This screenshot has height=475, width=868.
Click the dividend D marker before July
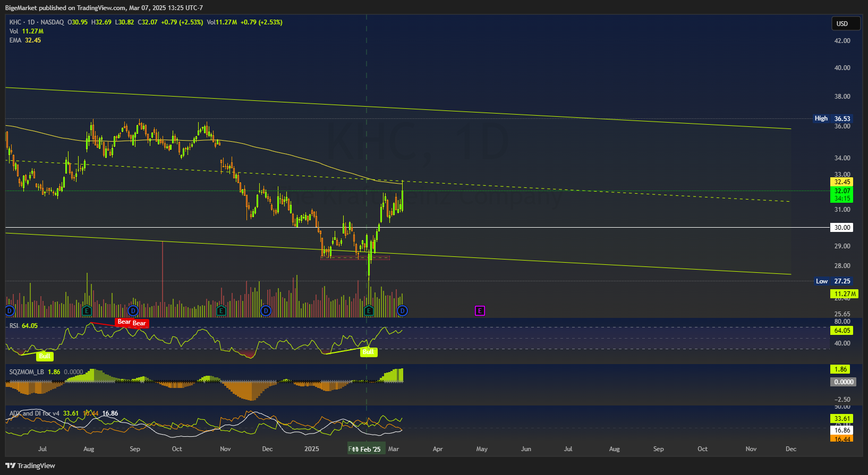(x=9, y=310)
